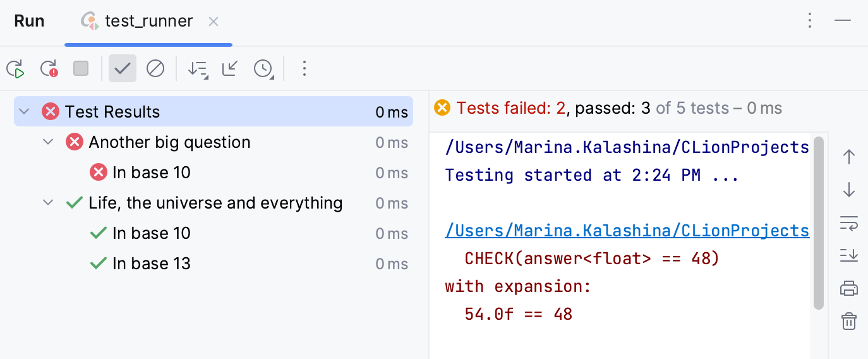The height and width of the screenshot is (359, 868).
Task: Click the Collapse All icon
Action: tap(230, 68)
